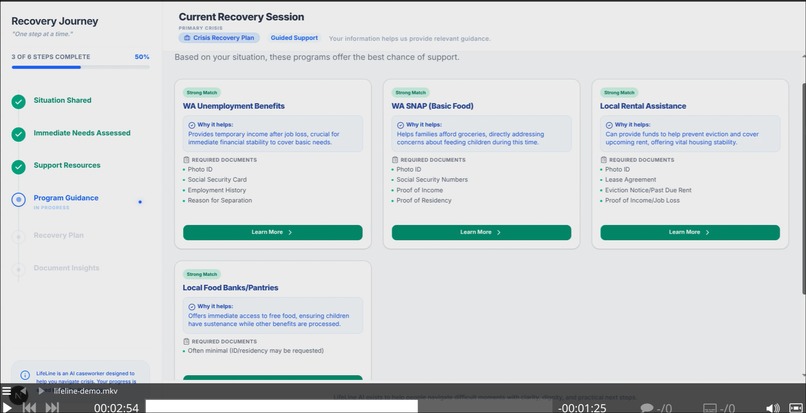The width and height of the screenshot is (806, 413).
Task: Open the Recovery Plan step
Action: pyautogui.click(x=59, y=235)
